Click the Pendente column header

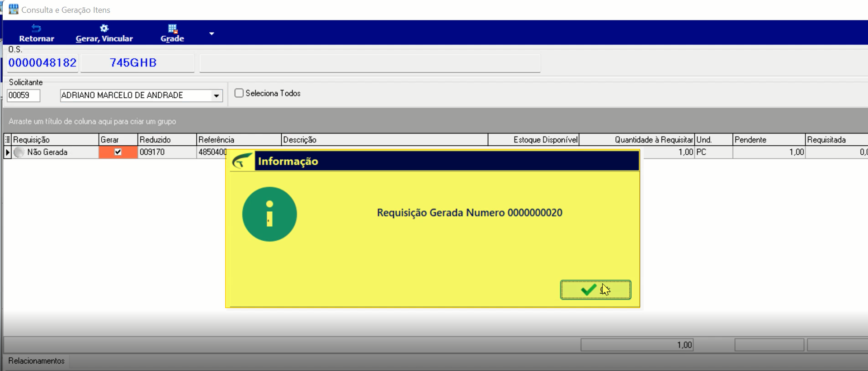769,140
